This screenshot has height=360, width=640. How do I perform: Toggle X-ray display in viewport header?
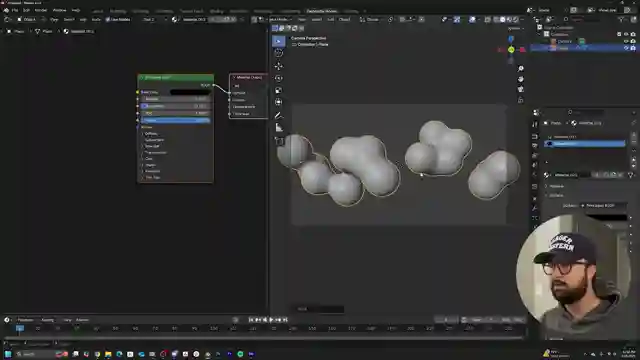click(x=487, y=19)
